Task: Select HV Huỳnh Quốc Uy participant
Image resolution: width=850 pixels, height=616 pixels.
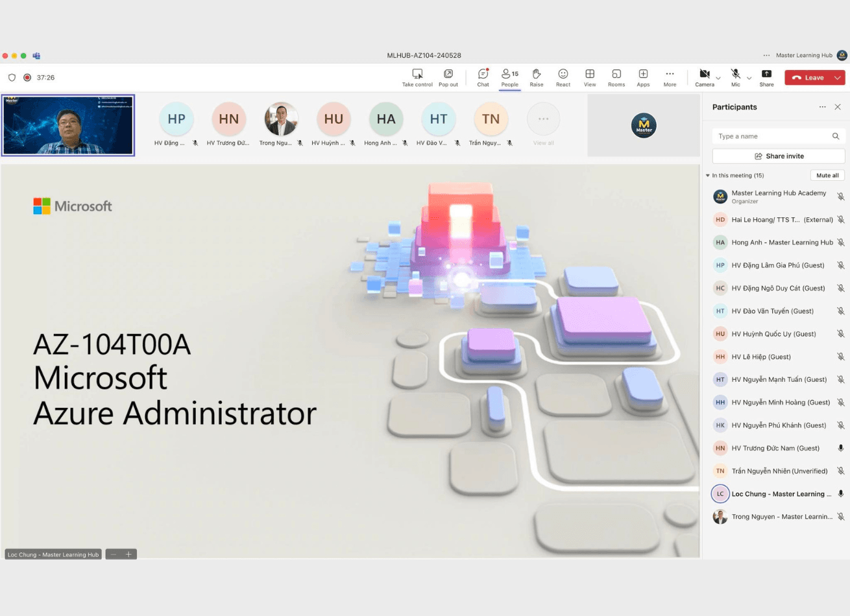Action: point(779,334)
